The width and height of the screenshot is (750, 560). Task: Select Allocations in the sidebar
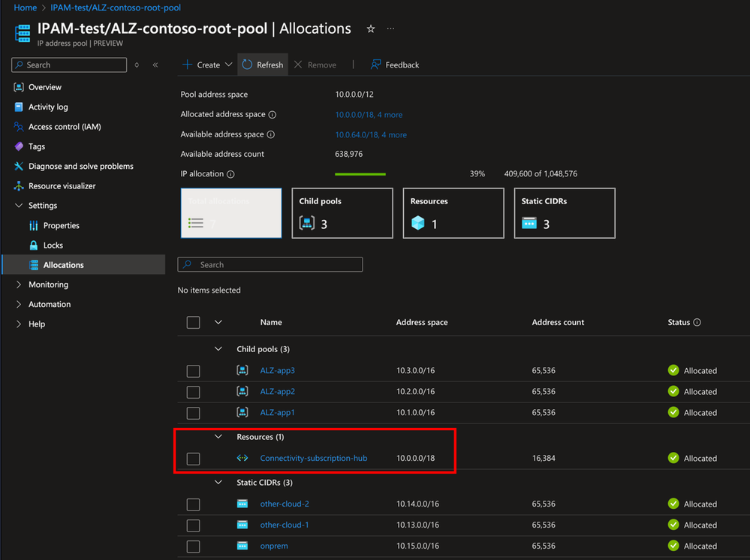[x=83, y=264]
